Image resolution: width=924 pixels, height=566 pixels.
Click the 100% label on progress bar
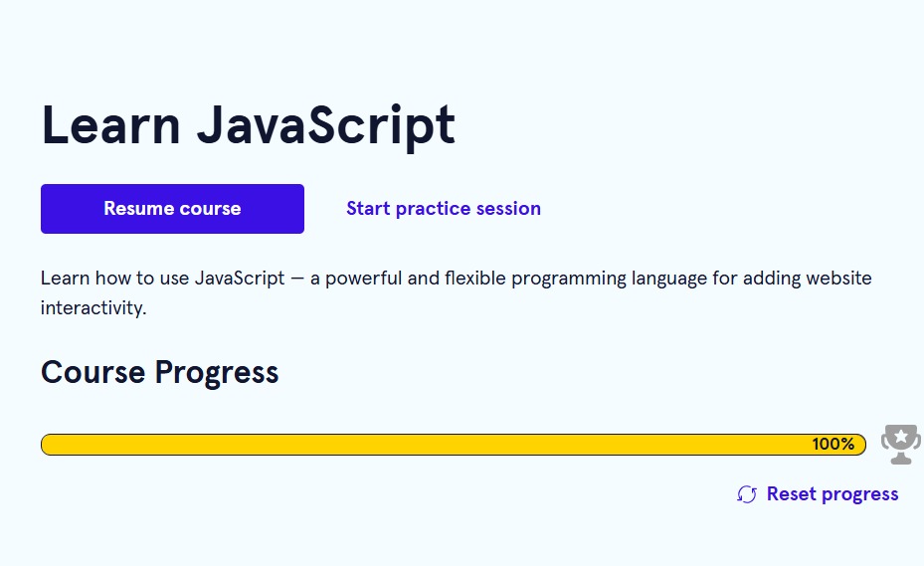pos(832,445)
